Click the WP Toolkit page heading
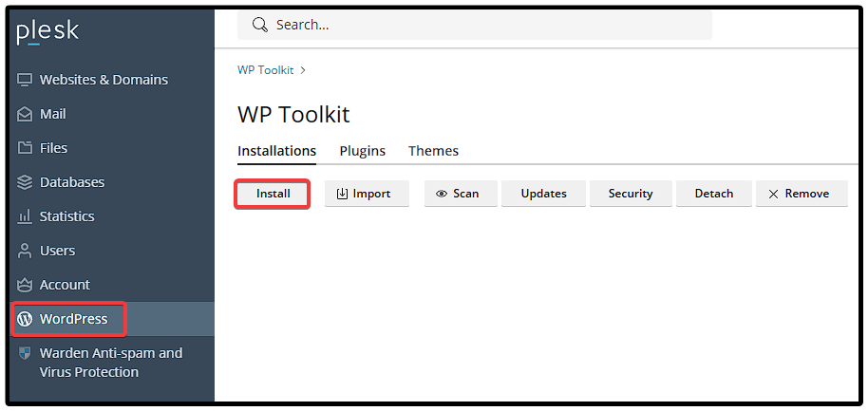The width and height of the screenshot is (868, 411). (x=294, y=115)
